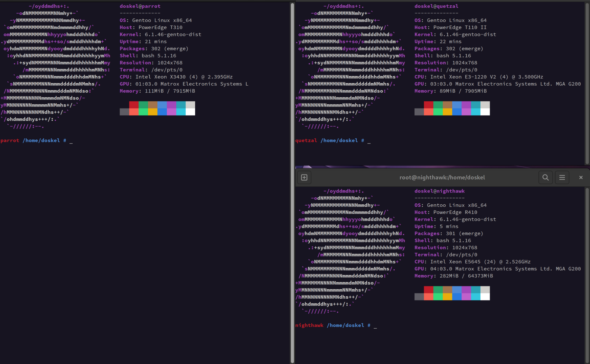
Task: Click GPU 04:03.0 Matrox line in nighthawk
Action: click(x=498, y=269)
